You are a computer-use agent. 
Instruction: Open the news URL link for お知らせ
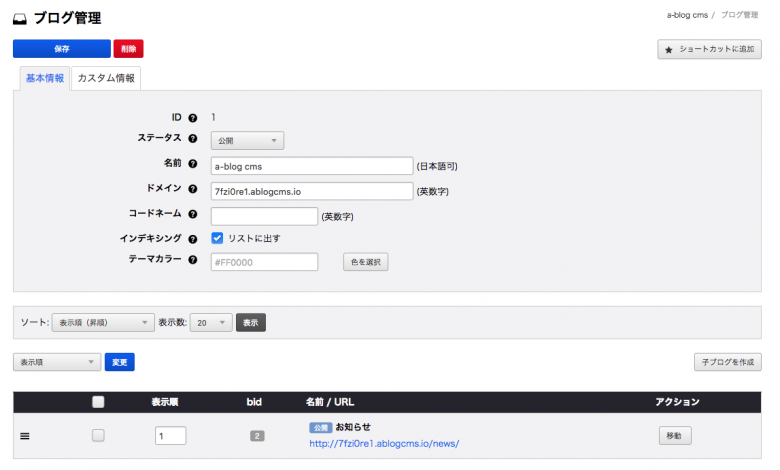coord(384,444)
